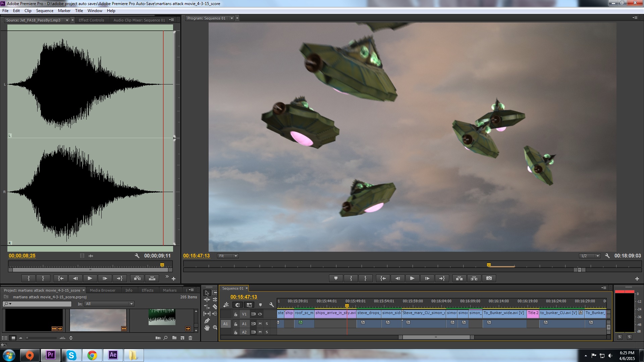Switch to Effects tab
This screenshot has width=644, height=362.
[x=147, y=290]
